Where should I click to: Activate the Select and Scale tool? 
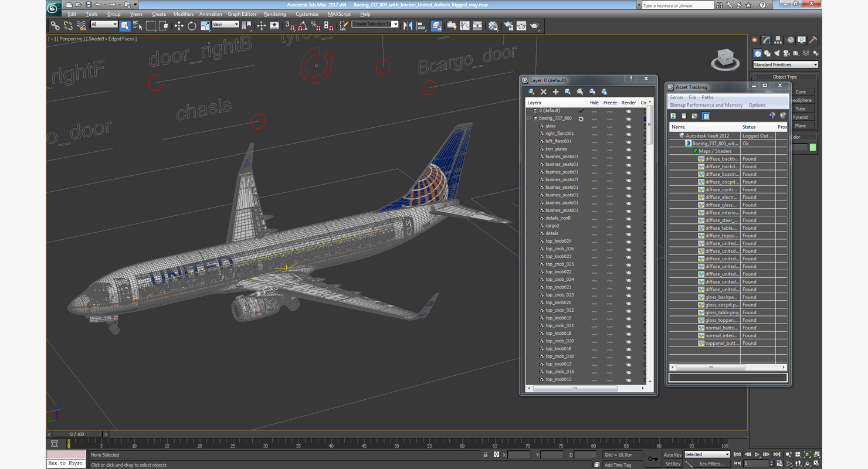click(x=205, y=26)
